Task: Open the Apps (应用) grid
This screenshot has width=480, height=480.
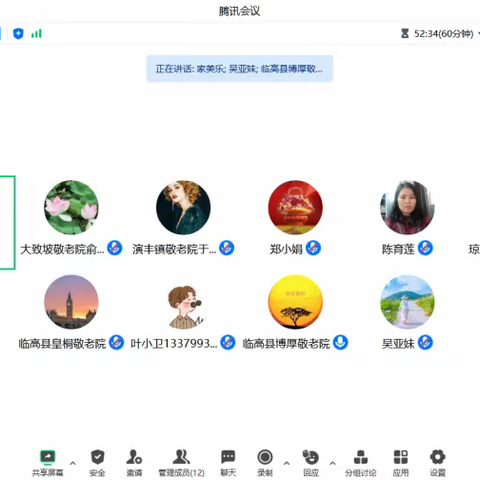Action: (400, 462)
